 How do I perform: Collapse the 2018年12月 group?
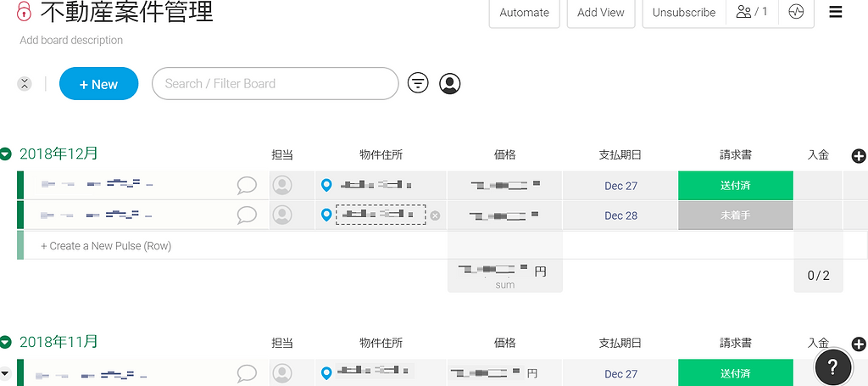pyautogui.click(x=6, y=154)
